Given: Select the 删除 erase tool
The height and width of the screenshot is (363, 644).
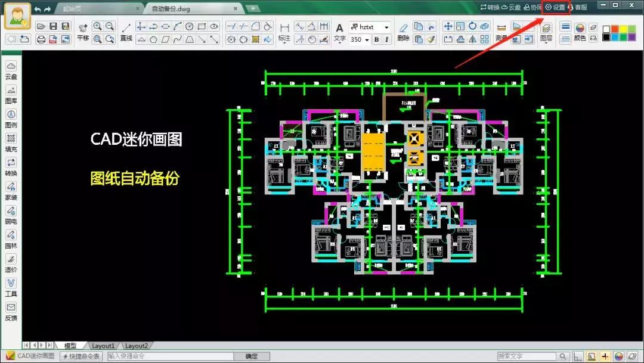Looking at the screenshot, I should coord(403,32).
